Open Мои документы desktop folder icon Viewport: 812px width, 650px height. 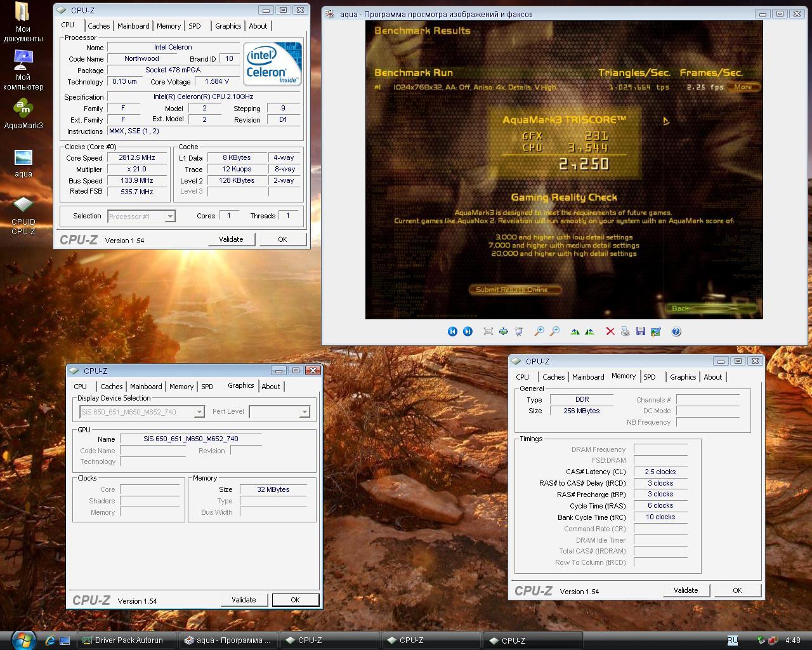point(23,22)
